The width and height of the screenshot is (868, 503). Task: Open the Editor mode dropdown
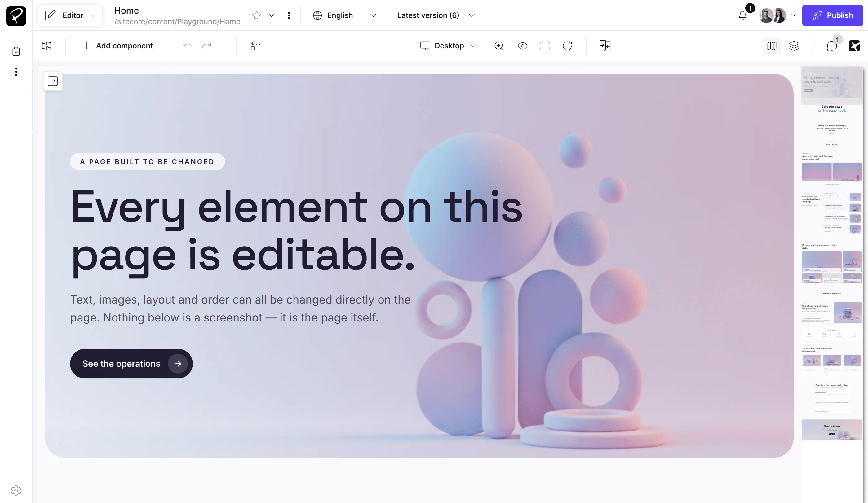70,15
